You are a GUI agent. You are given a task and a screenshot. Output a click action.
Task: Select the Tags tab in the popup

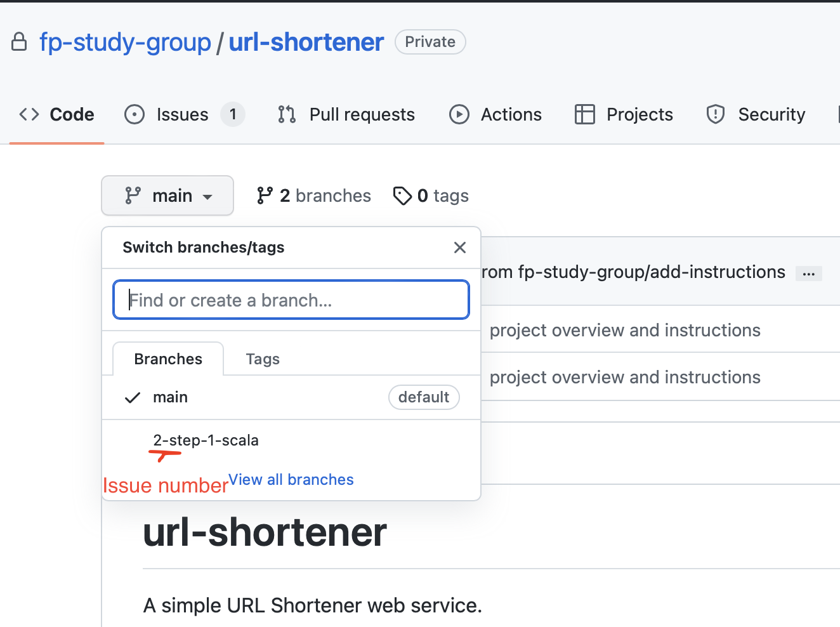[263, 359]
